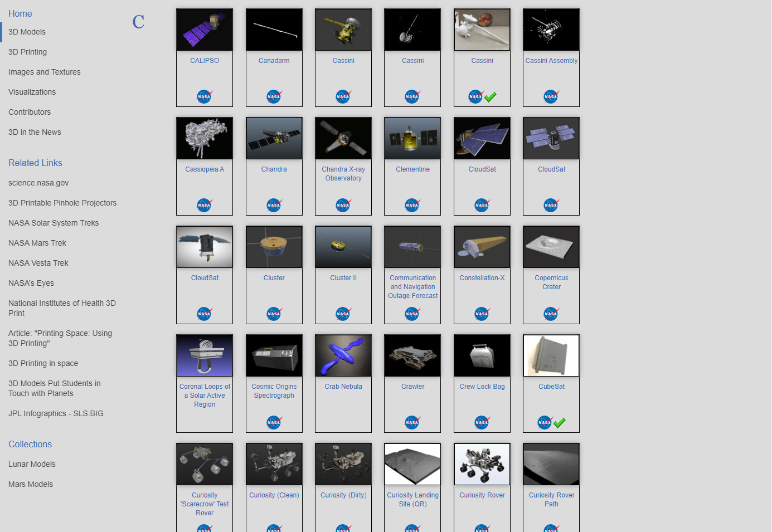The height and width of the screenshot is (532, 772).
Task: Follow the NASA Mars Trek link
Action: click(37, 243)
